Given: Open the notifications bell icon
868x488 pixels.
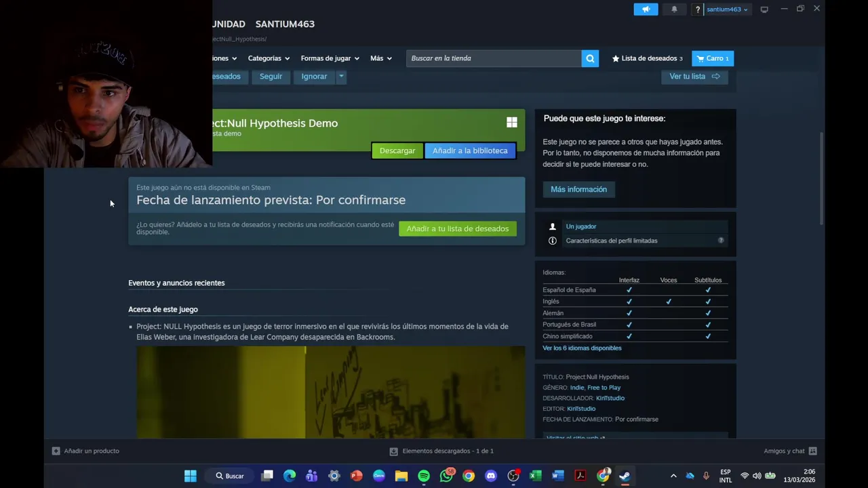Looking at the screenshot, I should pyautogui.click(x=674, y=9).
